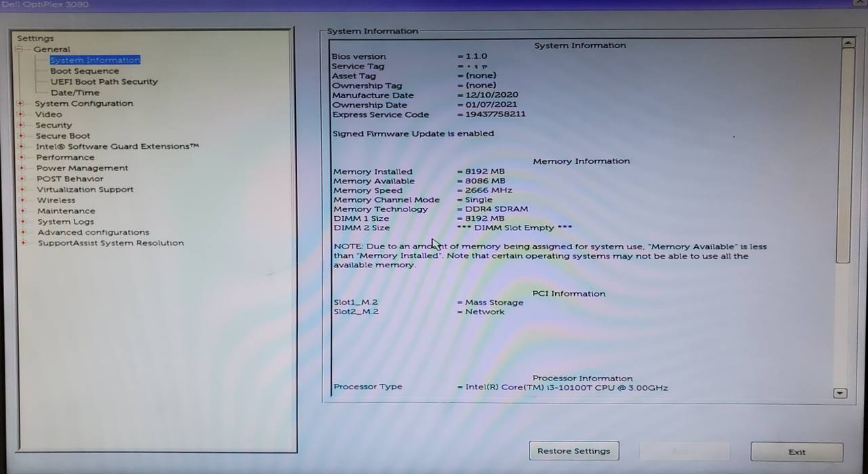Screen dimensions: 868x474
Task: Open the Boot Sequence settings
Action: pyautogui.click(x=85, y=71)
